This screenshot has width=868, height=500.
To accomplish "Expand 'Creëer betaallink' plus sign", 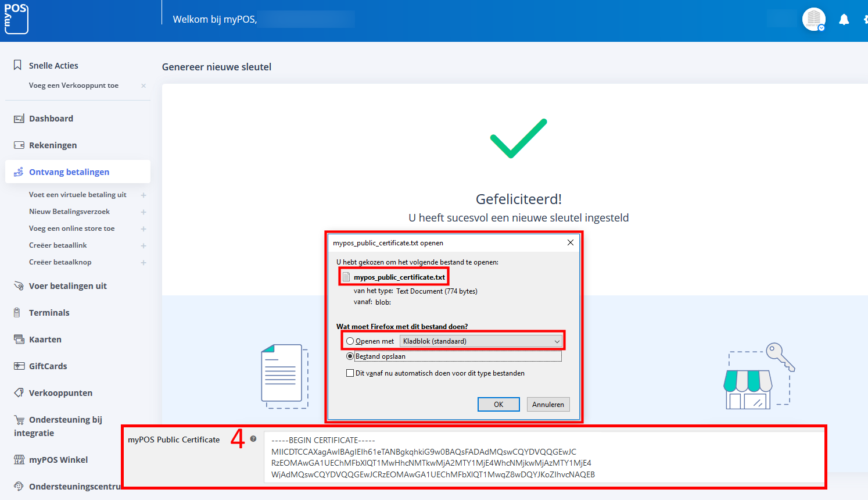I will (x=144, y=246).
